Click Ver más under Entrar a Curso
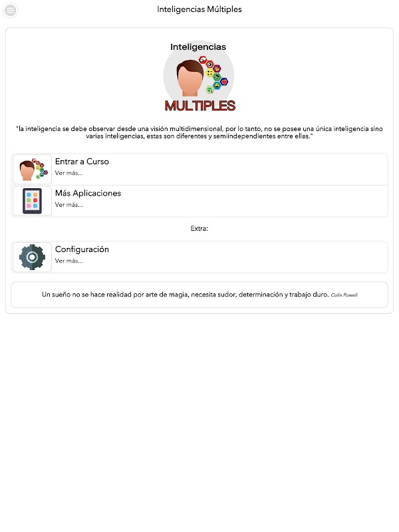Screen dimensions: 399x532 click(69, 173)
